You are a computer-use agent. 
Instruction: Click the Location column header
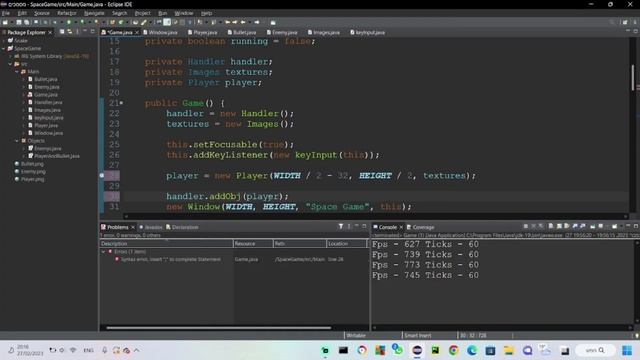[x=347, y=244]
